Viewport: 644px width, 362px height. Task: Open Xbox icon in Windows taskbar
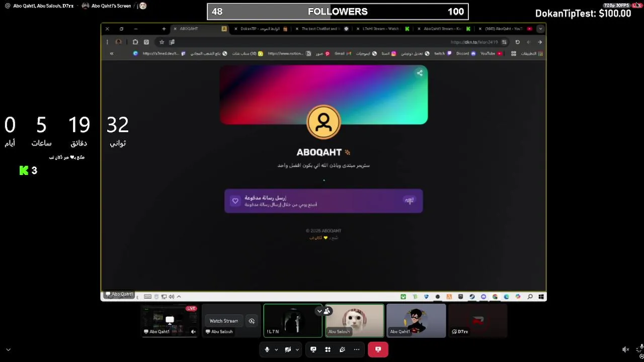pyautogui.click(x=403, y=297)
